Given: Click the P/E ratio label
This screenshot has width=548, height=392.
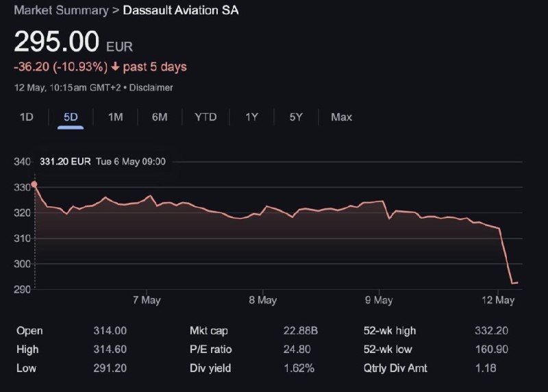Looking at the screenshot, I should pos(211,350).
